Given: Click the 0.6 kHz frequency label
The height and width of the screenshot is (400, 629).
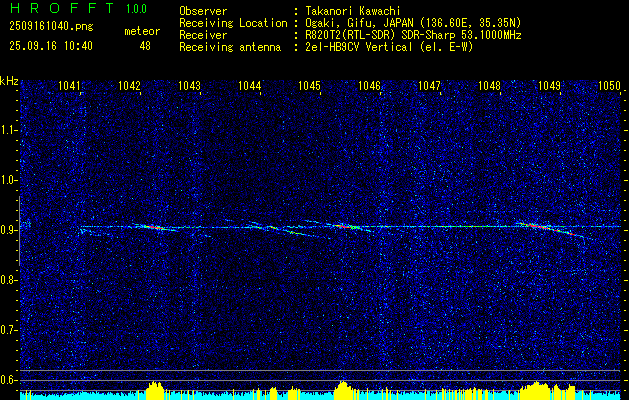Looking at the screenshot, I should pos(9,380).
